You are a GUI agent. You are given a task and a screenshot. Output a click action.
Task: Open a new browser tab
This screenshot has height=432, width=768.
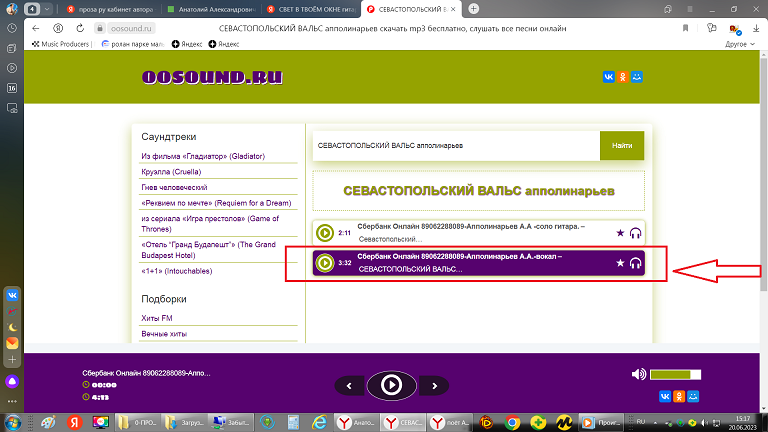click(x=473, y=9)
